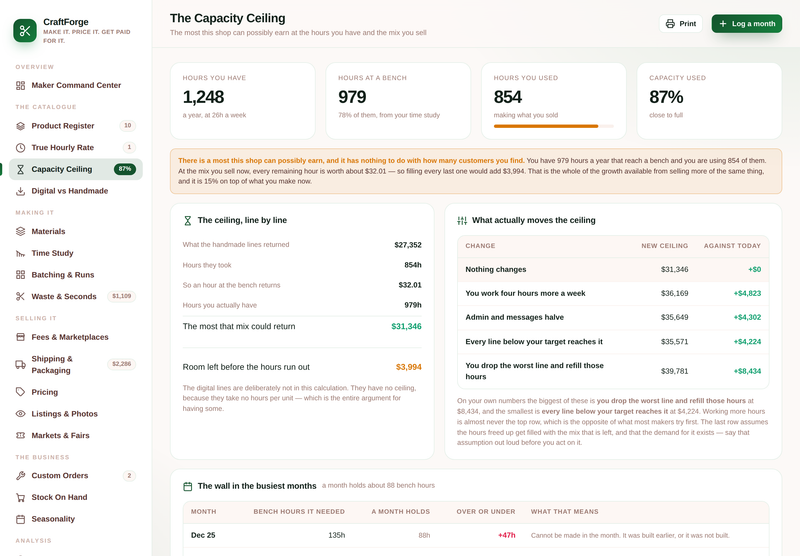Click the Markets & Fairs ticket icon

(x=20, y=435)
